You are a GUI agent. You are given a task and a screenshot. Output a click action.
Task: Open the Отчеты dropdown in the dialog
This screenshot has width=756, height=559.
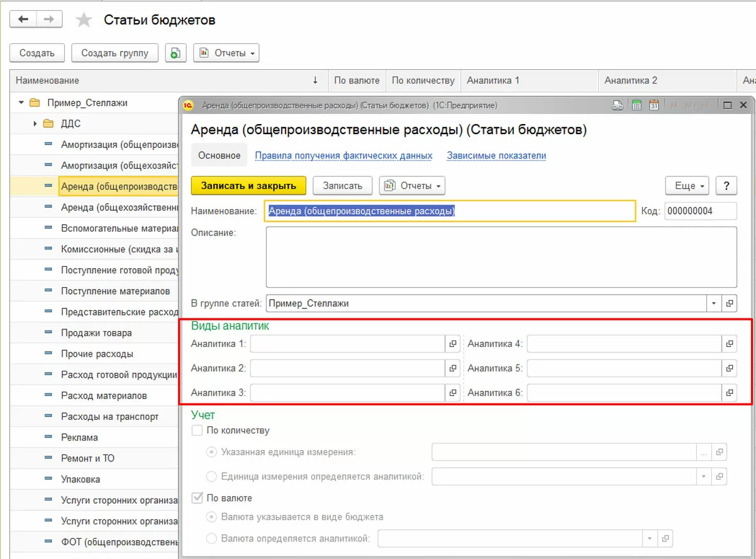412,186
